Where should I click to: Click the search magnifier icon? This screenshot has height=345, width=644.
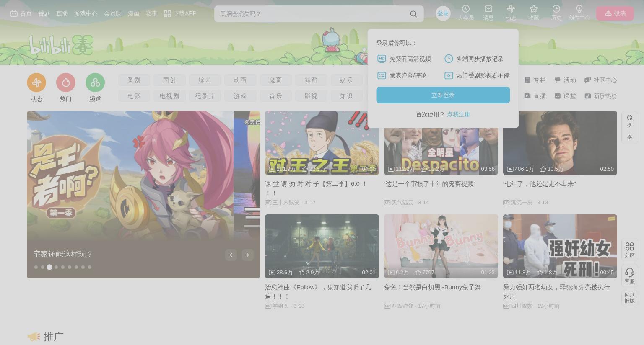click(x=413, y=14)
